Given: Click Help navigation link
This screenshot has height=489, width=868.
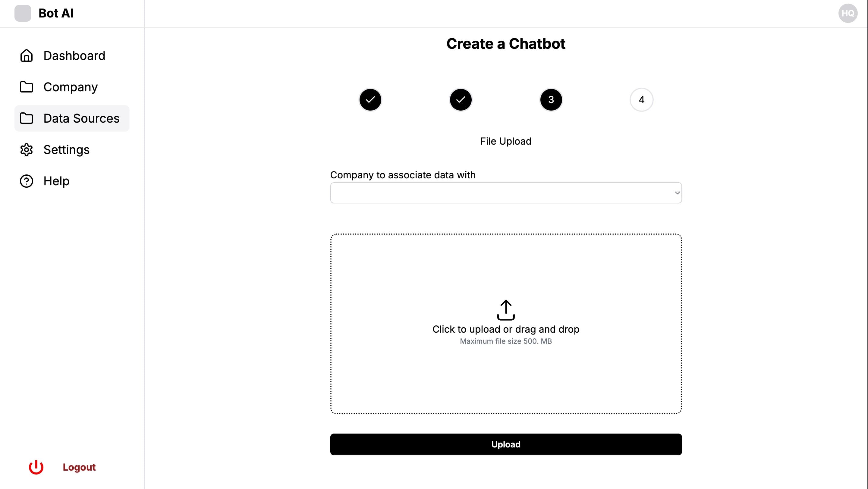Looking at the screenshot, I should (x=56, y=180).
